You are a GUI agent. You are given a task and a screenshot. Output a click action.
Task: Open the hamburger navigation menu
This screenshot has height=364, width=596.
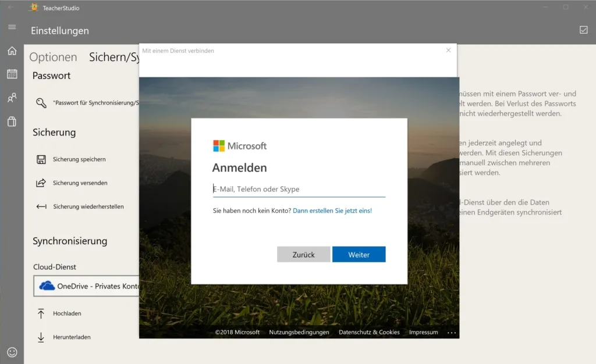click(x=12, y=27)
